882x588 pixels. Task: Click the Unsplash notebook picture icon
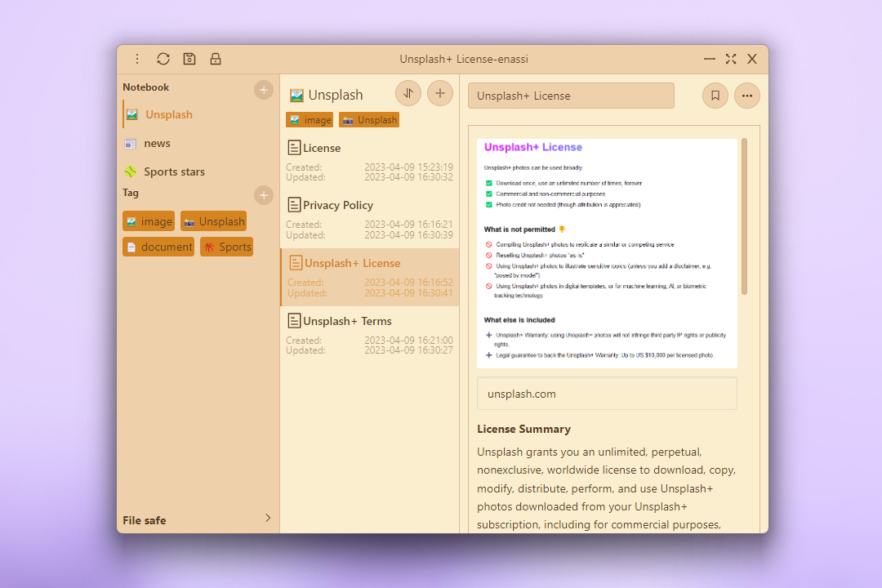pos(132,115)
